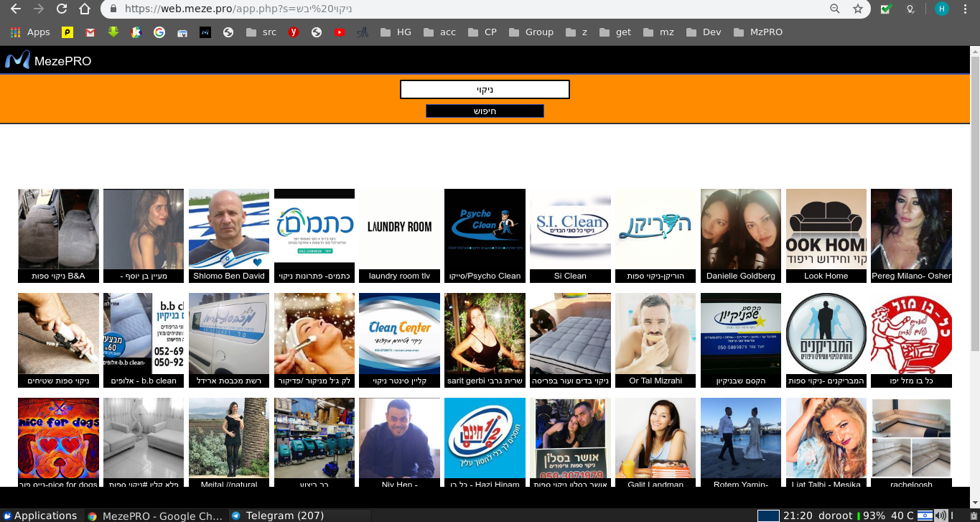Viewport: 980px width, 522px height.
Task: Open the הוריקן-ניקוי ספות card
Action: (x=655, y=236)
